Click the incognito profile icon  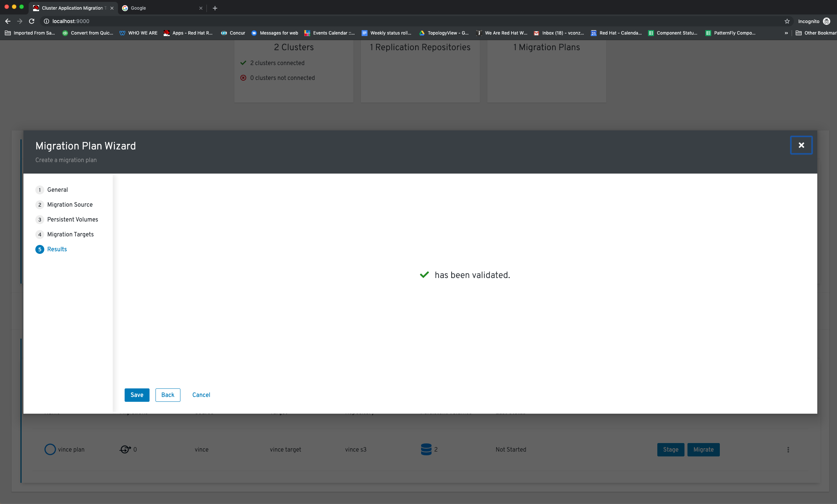tap(827, 21)
